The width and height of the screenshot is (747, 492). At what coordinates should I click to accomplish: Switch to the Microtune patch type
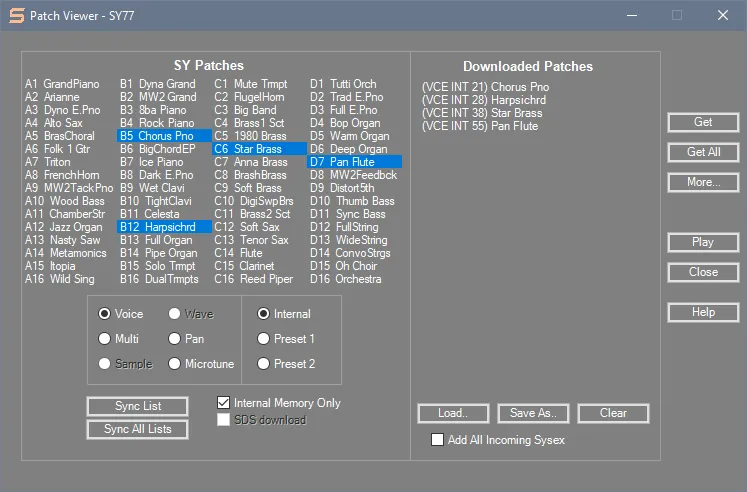pos(175,364)
